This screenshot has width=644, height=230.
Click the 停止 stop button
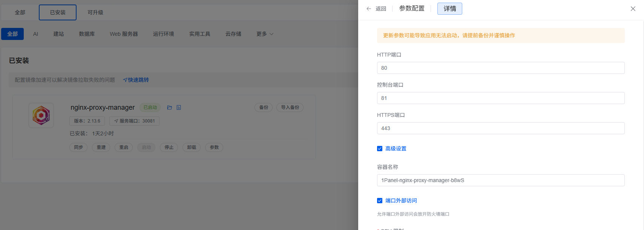[169, 147]
